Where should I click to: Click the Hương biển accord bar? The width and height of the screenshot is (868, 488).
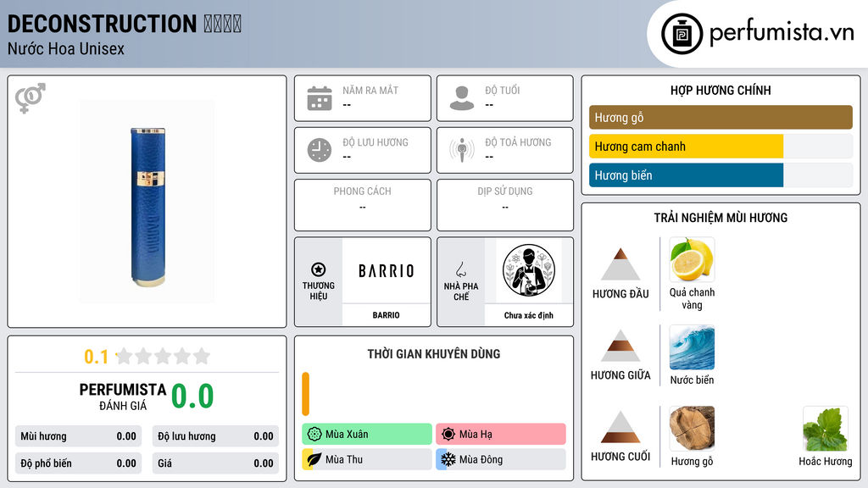[x=721, y=175]
